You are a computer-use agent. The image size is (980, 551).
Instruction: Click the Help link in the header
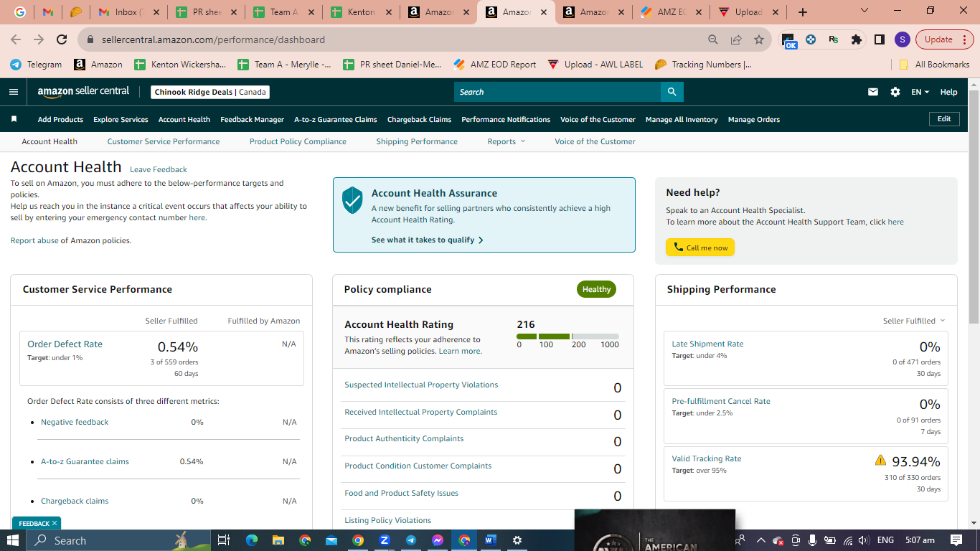[948, 92]
